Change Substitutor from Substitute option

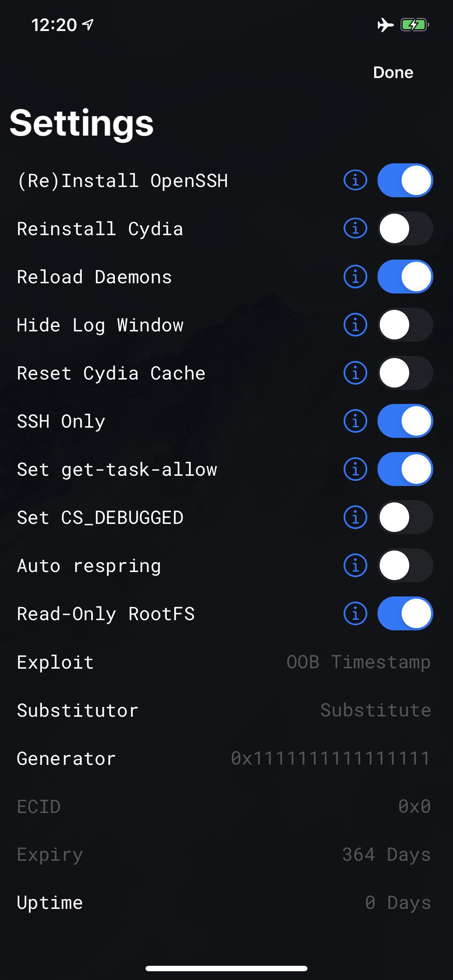pyautogui.click(x=375, y=710)
